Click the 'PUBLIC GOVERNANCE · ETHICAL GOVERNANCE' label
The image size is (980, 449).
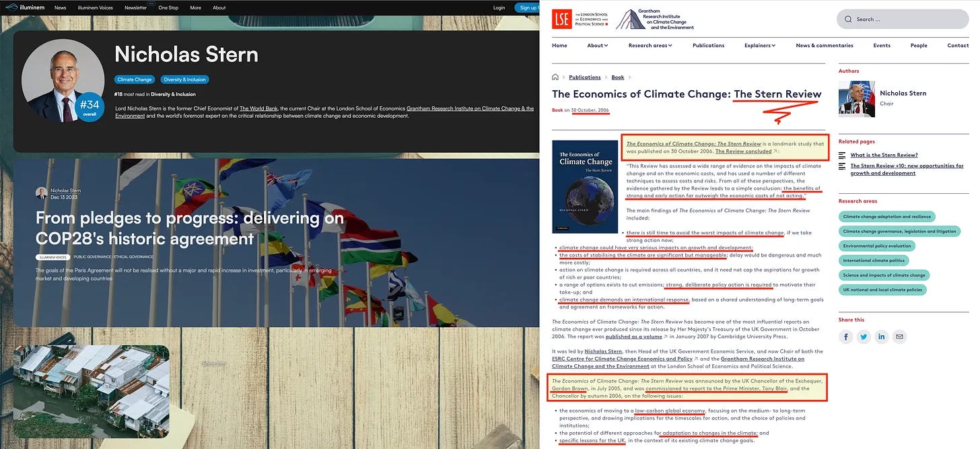114,257
